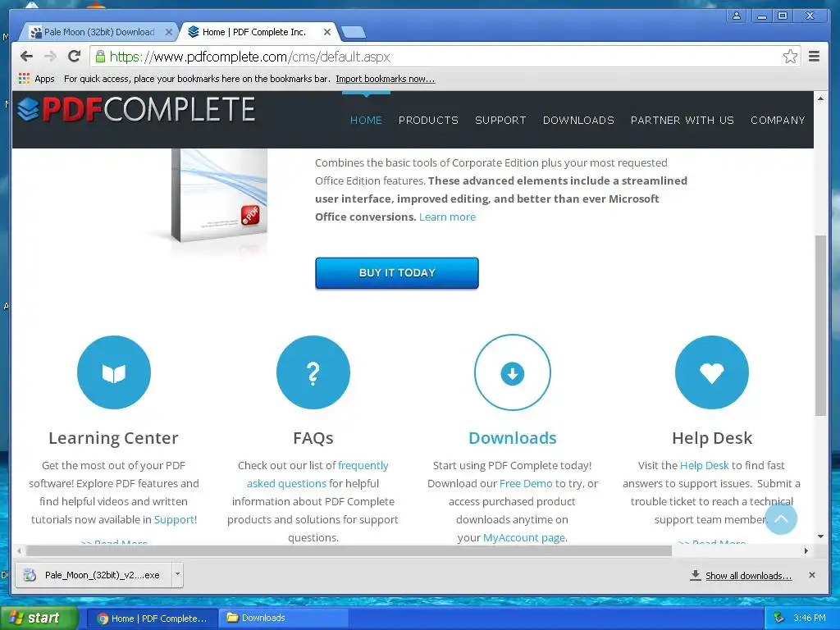Open the Pale Moon download item dropdown arrow

pos(177,574)
